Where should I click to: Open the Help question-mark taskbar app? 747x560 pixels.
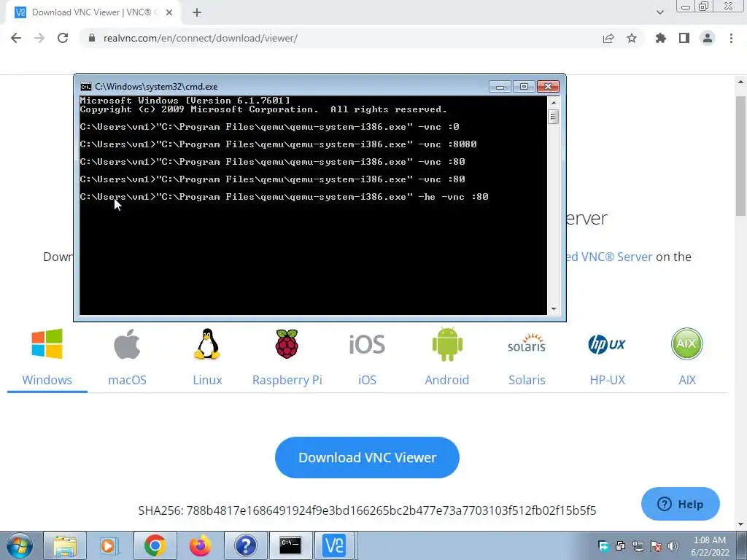(x=245, y=545)
